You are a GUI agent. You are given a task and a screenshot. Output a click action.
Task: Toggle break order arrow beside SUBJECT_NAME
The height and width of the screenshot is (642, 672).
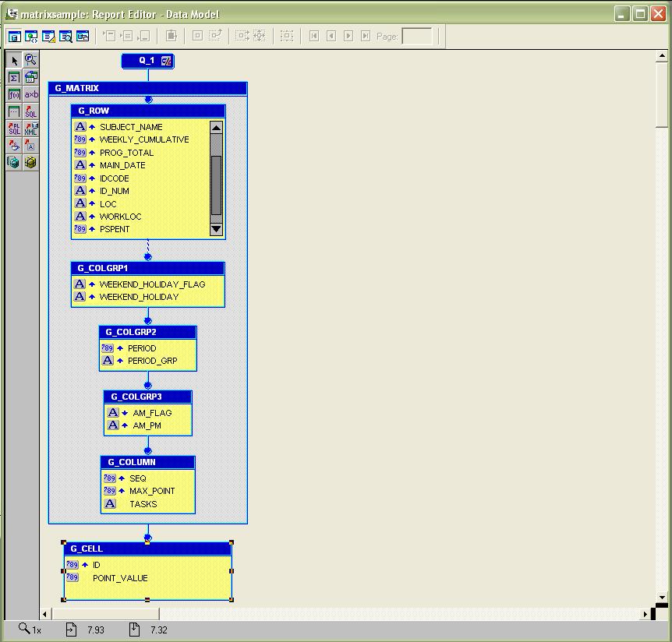(92, 127)
